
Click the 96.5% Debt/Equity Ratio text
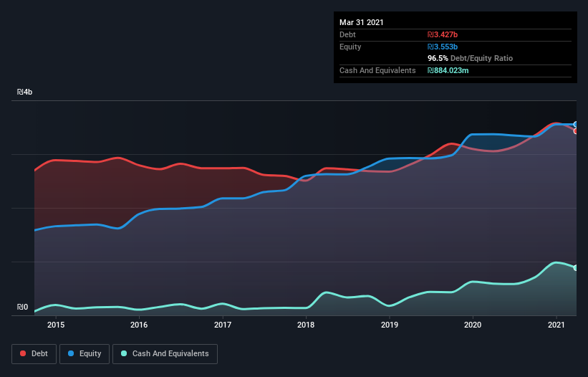click(x=471, y=58)
